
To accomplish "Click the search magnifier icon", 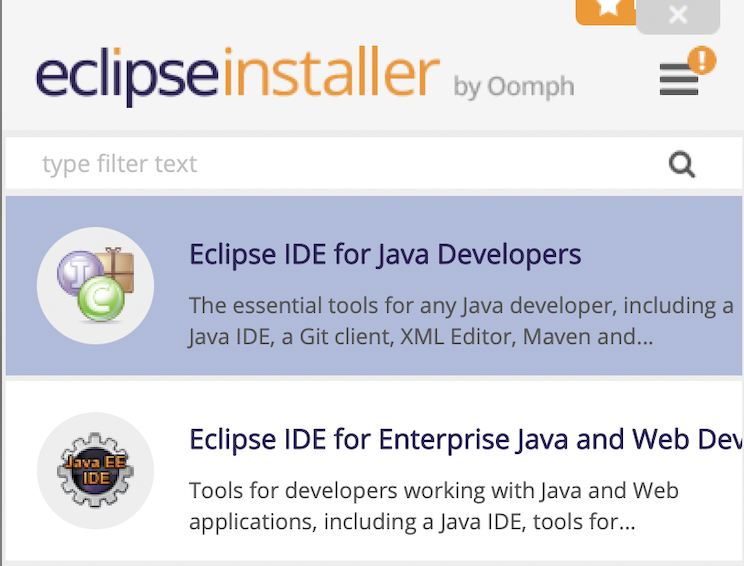I will tap(682, 164).
